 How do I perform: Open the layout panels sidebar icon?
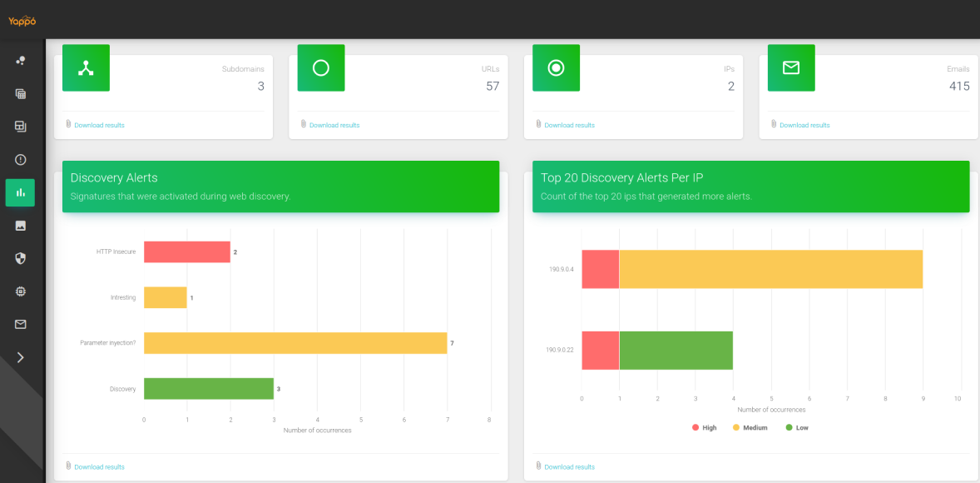tap(20, 127)
